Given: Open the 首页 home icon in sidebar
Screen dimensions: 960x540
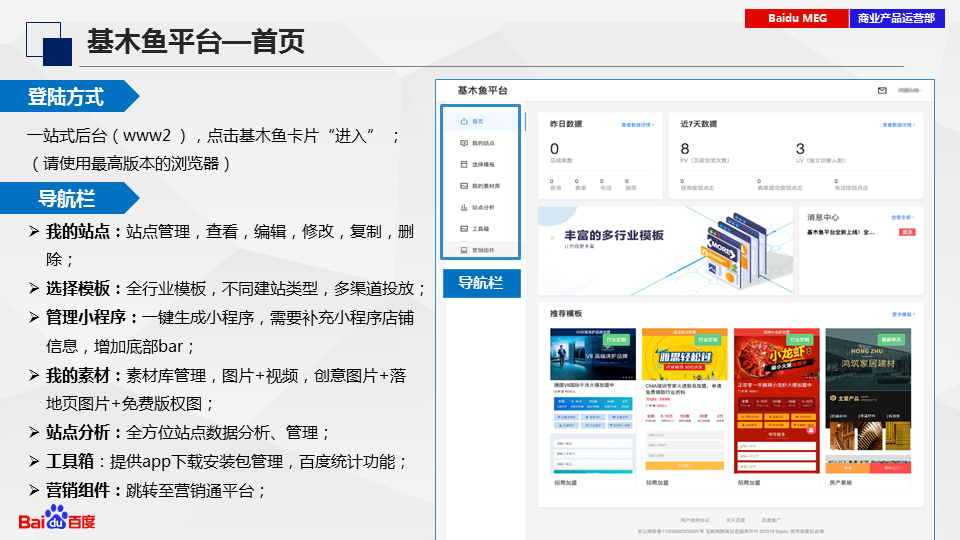Looking at the screenshot, I should tap(464, 121).
